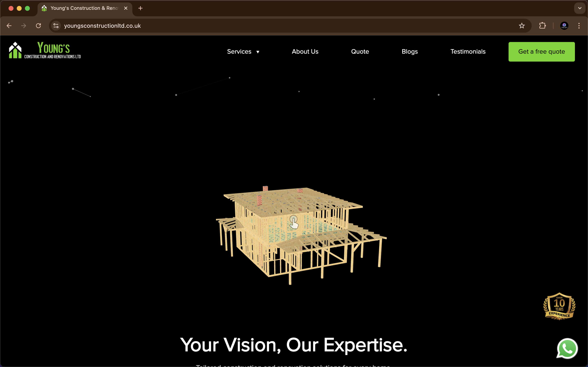588x367 pixels.
Task: Click the WhatsApp chat icon
Action: (567, 349)
